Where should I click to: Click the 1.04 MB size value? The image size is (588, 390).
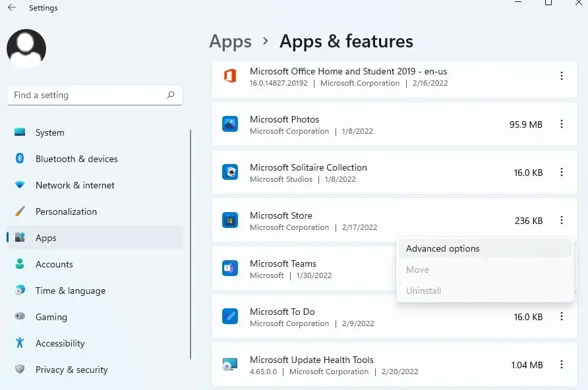click(x=527, y=365)
